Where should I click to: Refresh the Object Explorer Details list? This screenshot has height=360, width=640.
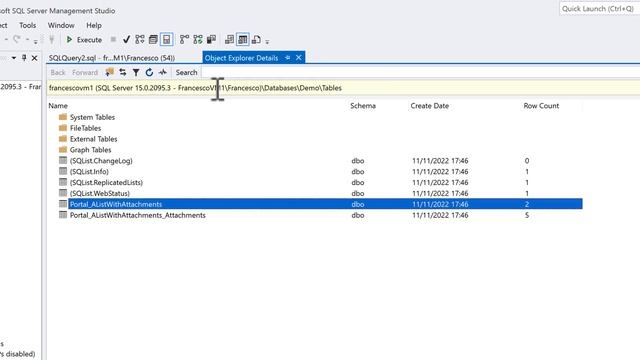coord(149,72)
